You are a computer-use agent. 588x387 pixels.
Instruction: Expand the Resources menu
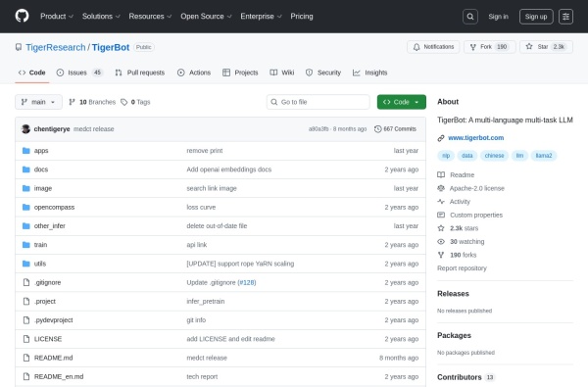coord(150,16)
